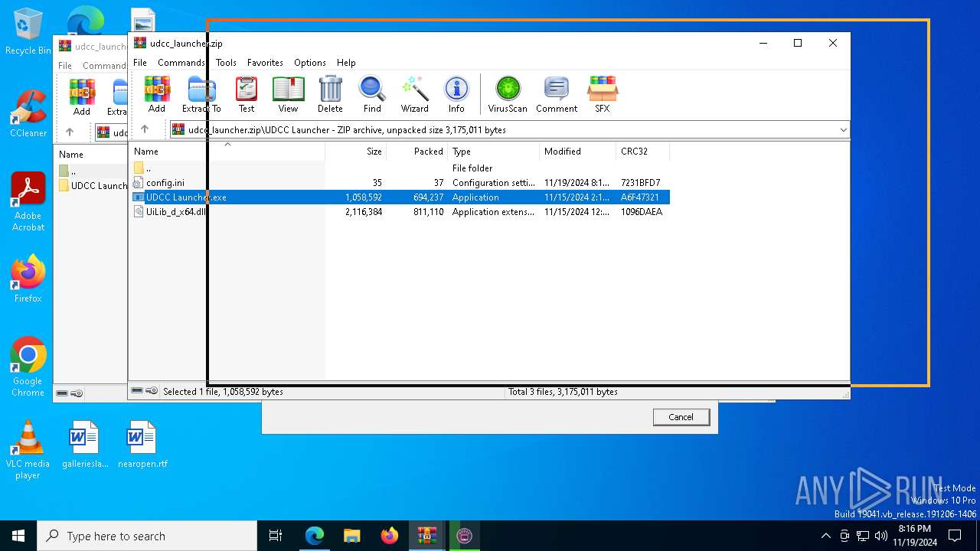Click the taskbar clock 8:16 PM
Image resolution: width=980 pixels, height=551 pixels.
[x=915, y=536]
